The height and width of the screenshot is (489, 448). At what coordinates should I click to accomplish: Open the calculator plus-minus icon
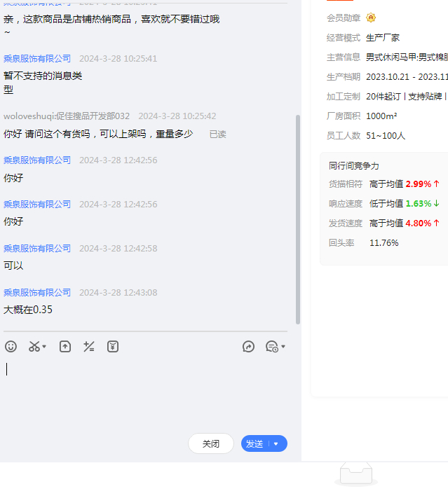point(89,347)
